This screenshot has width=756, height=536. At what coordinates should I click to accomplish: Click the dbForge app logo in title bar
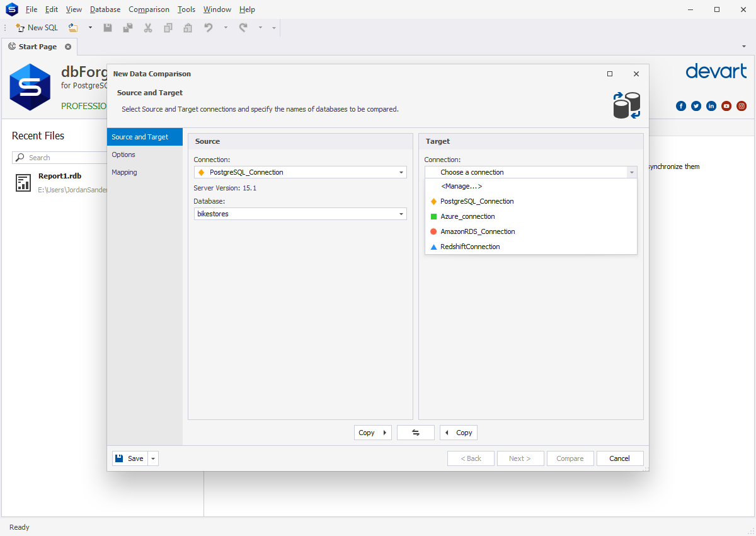(11, 9)
